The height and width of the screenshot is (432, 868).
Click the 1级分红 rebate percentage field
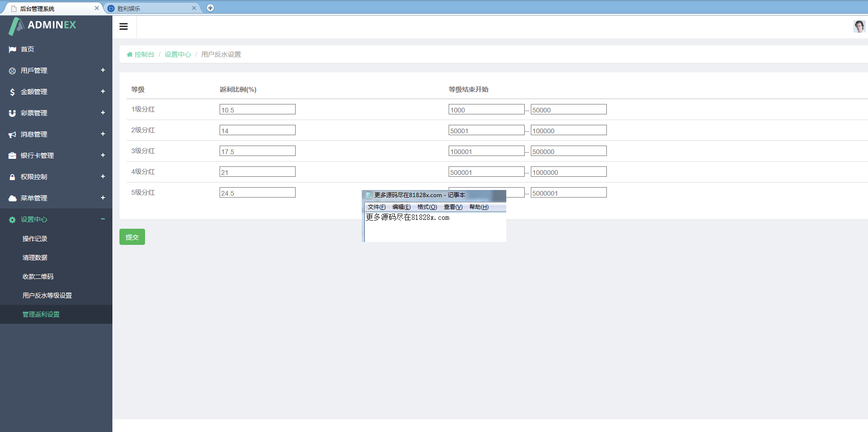[257, 110]
